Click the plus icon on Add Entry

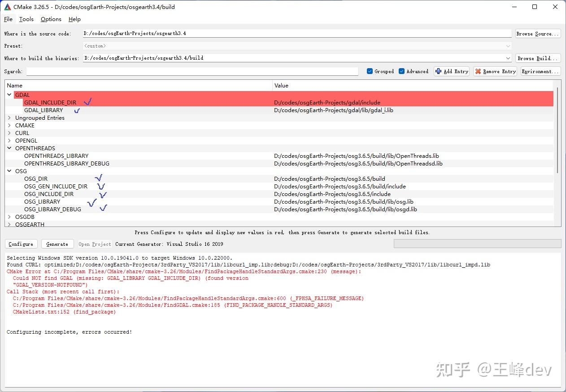click(x=439, y=71)
